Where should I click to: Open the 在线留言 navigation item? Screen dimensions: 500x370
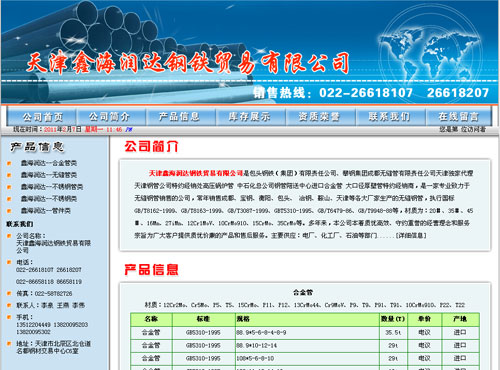pyautogui.click(x=459, y=117)
